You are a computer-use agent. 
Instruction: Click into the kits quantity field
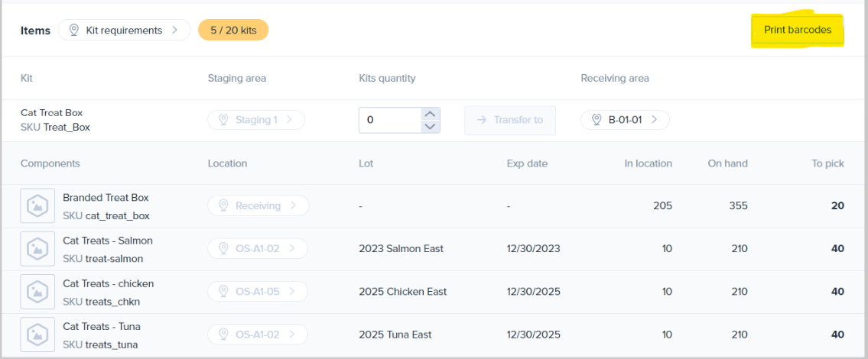coord(390,120)
